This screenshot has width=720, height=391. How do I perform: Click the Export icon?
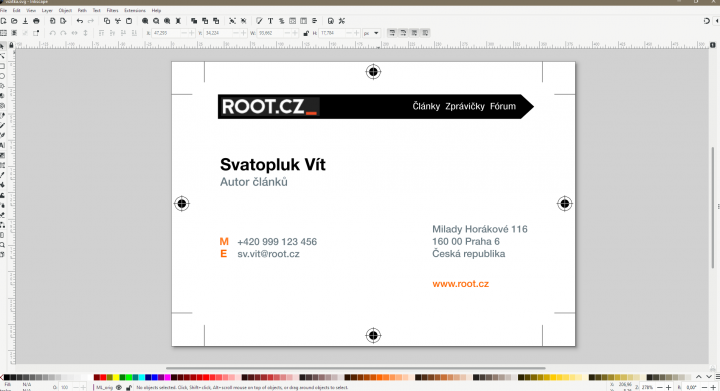[63, 21]
